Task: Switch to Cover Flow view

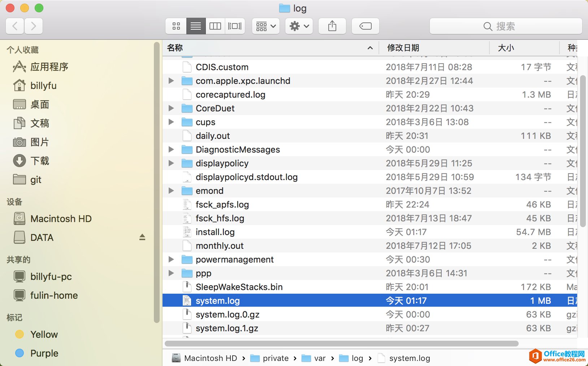Action: (x=235, y=26)
